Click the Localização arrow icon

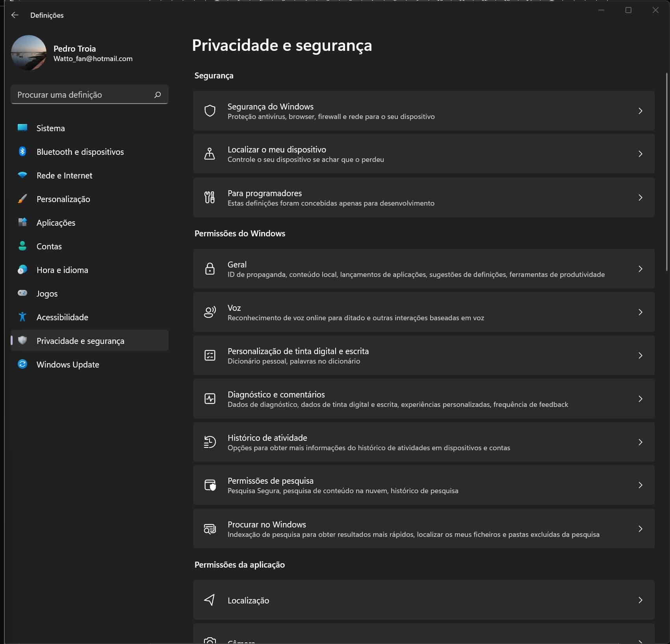pos(210,600)
